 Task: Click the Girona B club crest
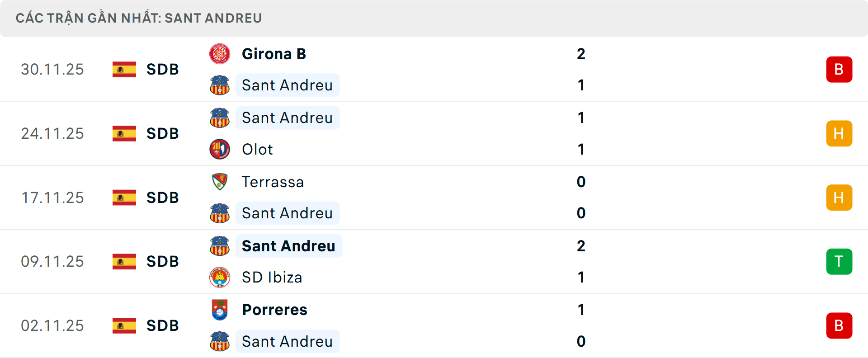pos(220,54)
